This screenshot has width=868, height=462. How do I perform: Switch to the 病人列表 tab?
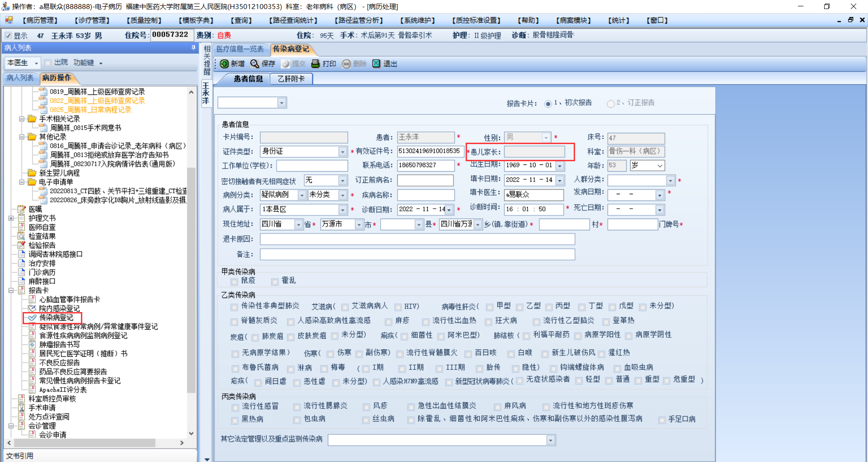[x=20, y=78]
